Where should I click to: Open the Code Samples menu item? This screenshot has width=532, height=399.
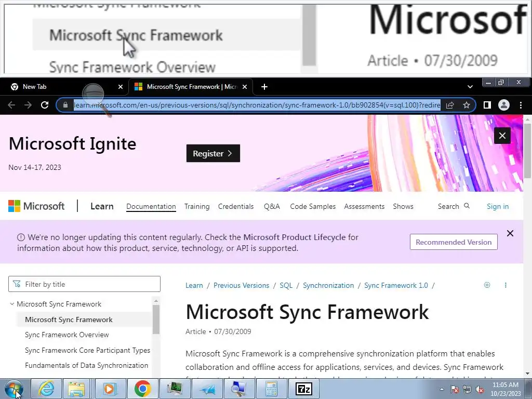pos(313,206)
